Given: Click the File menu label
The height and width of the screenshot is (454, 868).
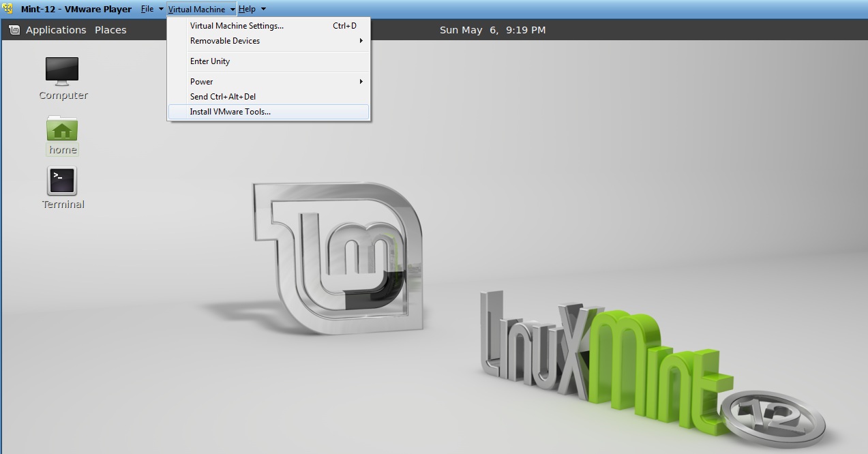Looking at the screenshot, I should pos(147,9).
